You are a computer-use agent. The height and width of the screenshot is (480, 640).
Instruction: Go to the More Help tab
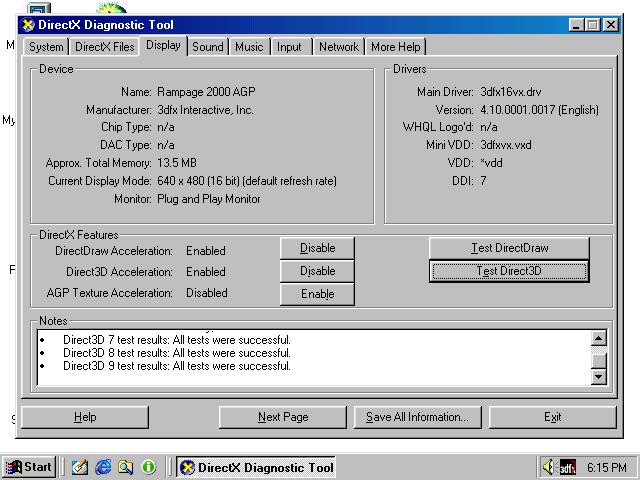[395, 47]
